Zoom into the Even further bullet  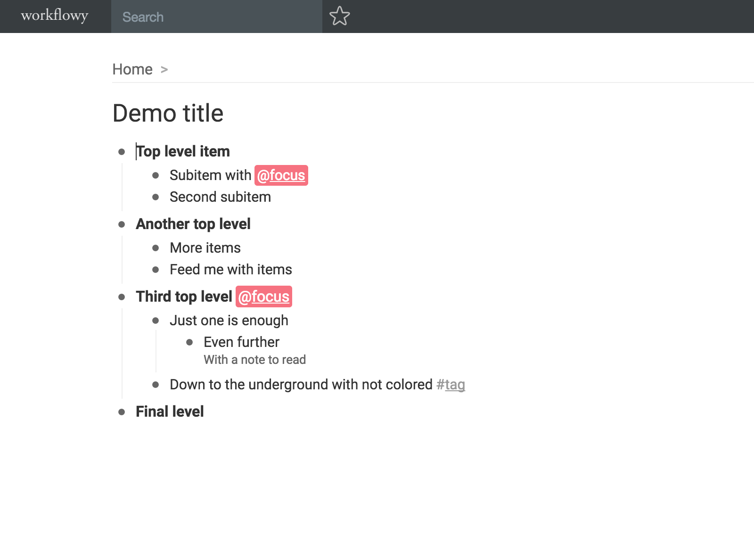[x=189, y=342]
